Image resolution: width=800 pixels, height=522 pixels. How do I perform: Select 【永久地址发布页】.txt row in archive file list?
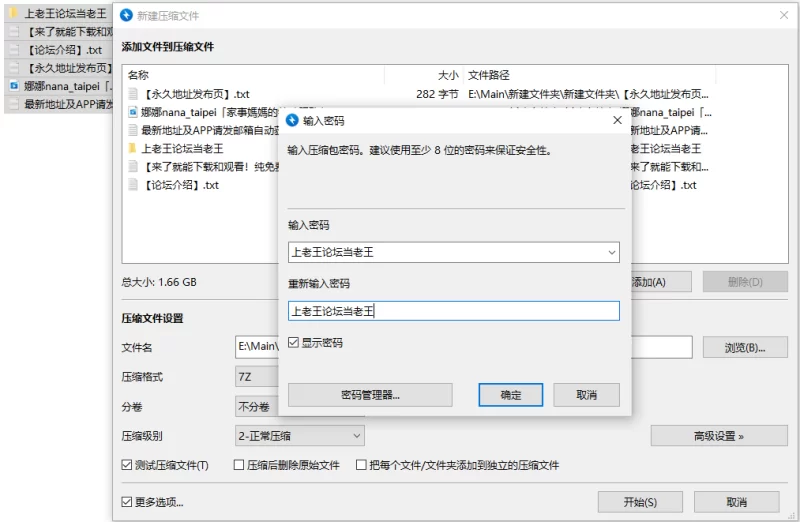pyautogui.click(x=418, y=94)
